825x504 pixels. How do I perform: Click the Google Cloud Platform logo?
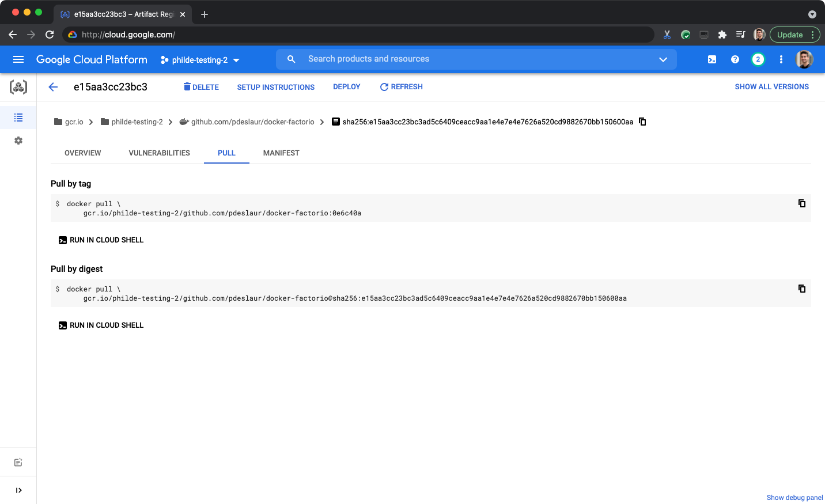click(92, 59)
